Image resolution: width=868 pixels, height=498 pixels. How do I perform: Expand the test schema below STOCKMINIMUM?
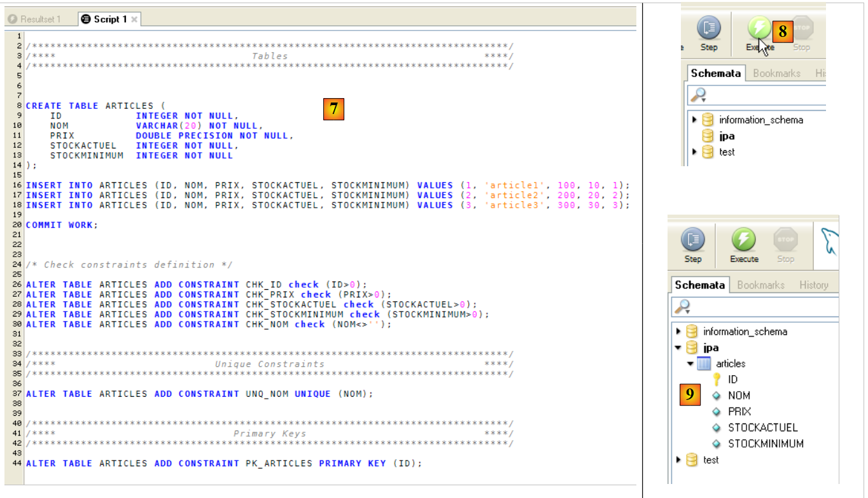coord(678,460)
